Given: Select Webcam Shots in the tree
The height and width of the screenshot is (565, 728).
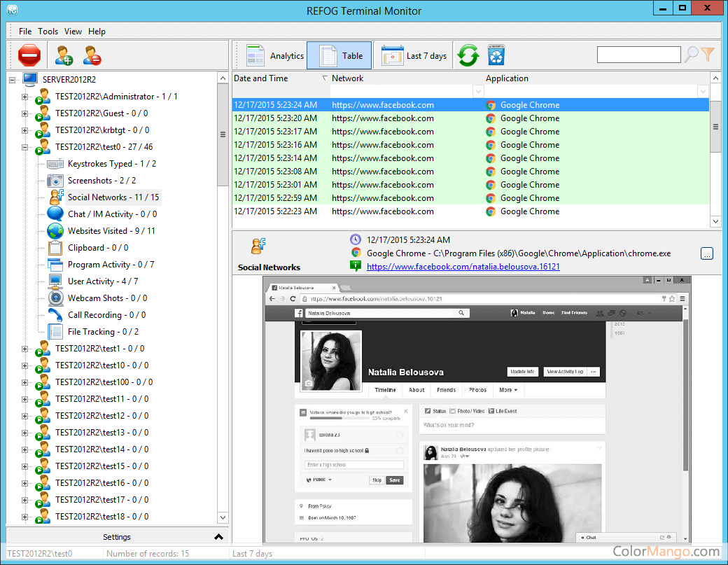Looking at the screenshot, I should coord(106,298).
